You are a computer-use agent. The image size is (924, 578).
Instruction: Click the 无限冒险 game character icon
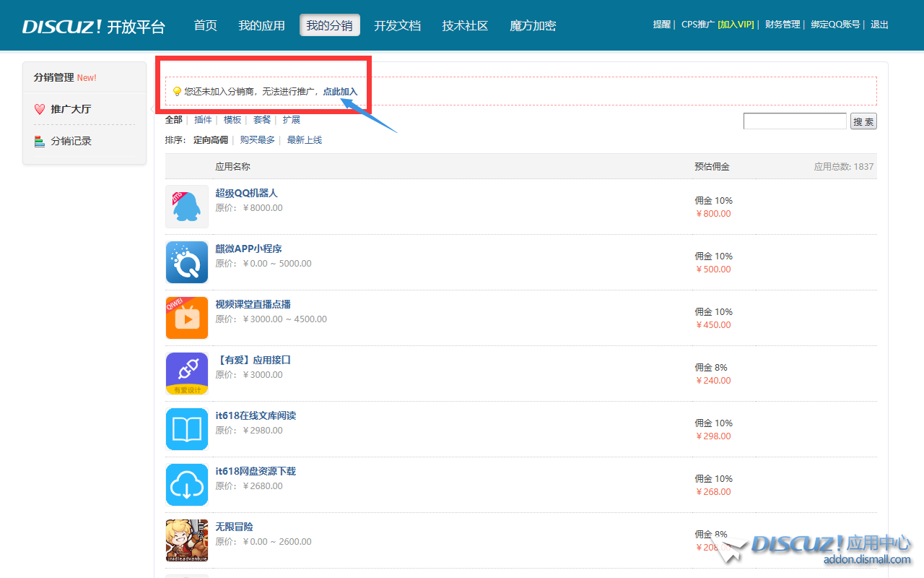[x=187, y=540]
